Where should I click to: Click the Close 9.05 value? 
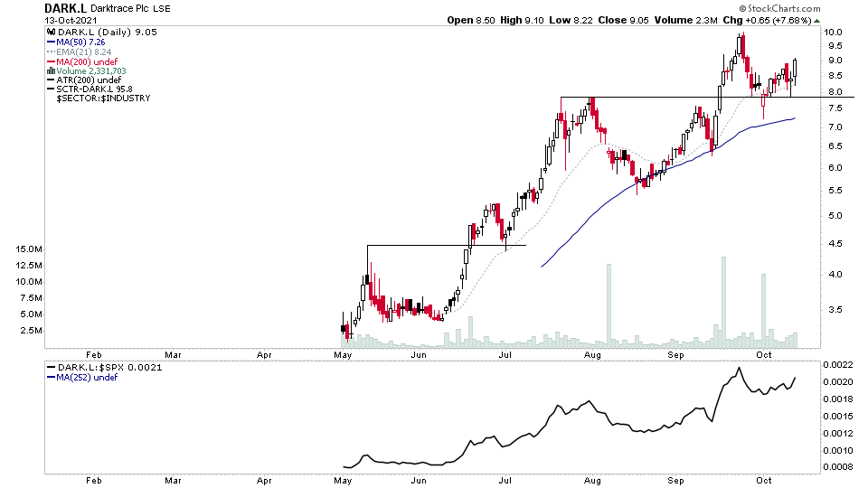(x=623, y=21)
